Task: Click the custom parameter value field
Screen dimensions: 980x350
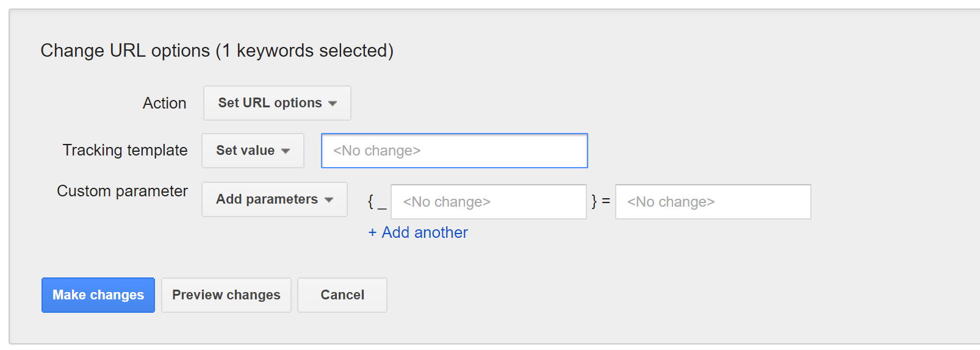Action: pos(713,202)
